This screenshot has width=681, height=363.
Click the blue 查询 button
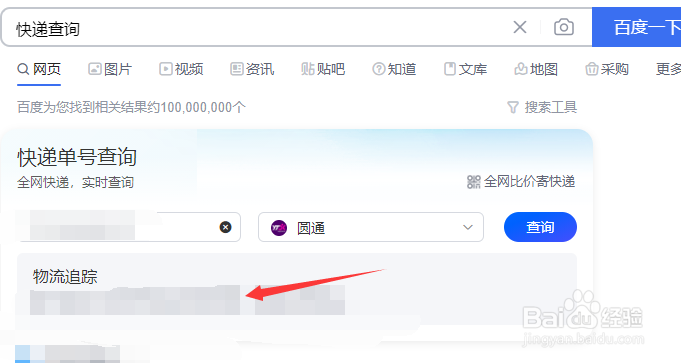(x=540, y=227)
